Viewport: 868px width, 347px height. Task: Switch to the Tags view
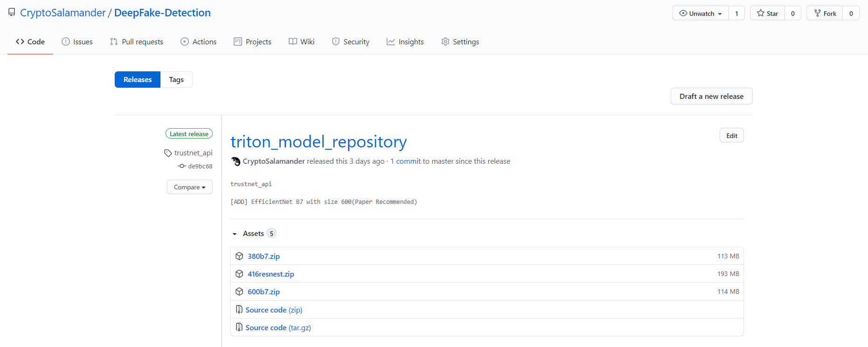pos(176,79)
